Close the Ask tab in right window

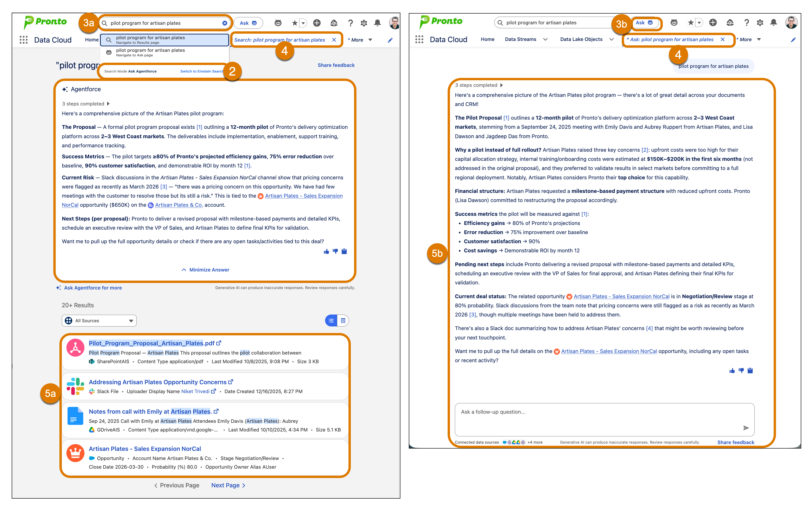[722, 40]
